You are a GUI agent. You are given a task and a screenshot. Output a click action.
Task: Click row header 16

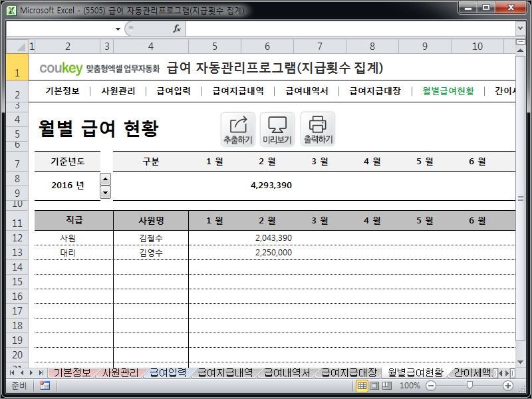click(x=17, y=296)
